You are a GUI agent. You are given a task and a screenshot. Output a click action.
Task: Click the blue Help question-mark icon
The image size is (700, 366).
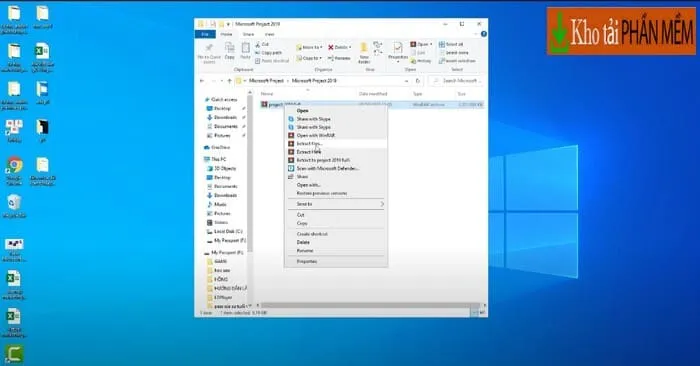(483, 34)
